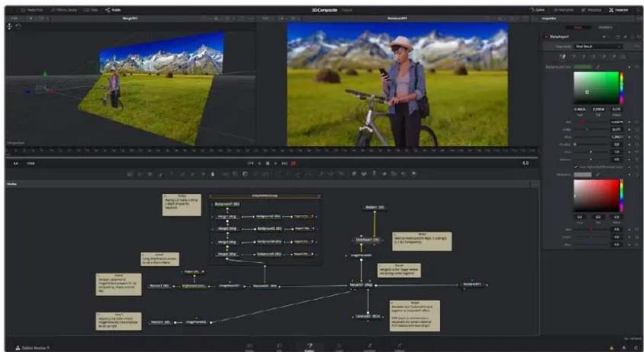Open project home from bottom bar
644x352 pixels.
pyautogui.click(x=623, y=348)
